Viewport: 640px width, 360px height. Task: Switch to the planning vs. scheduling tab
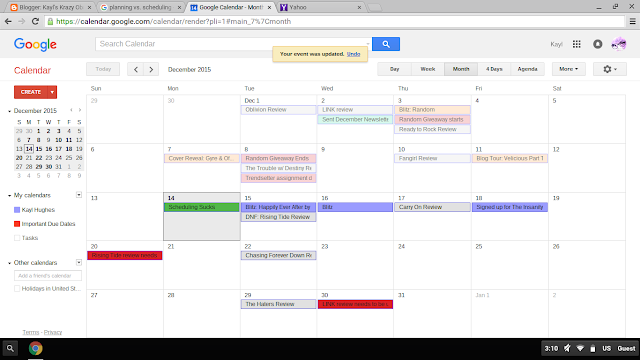tap(141, 7)
